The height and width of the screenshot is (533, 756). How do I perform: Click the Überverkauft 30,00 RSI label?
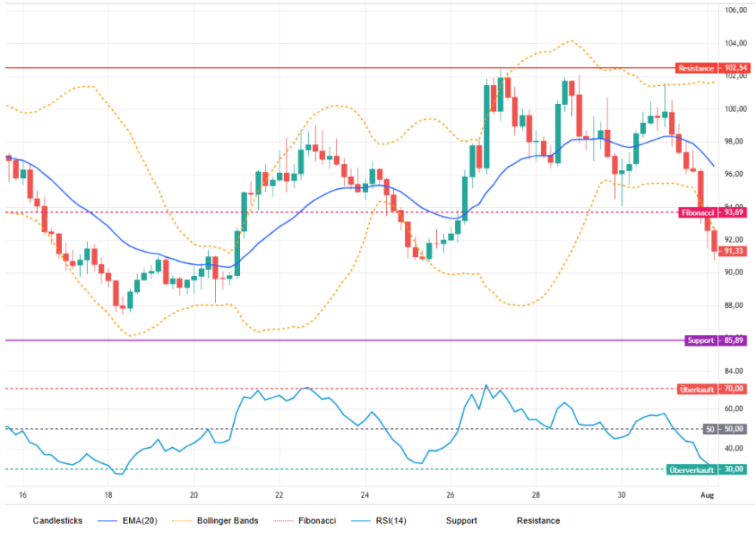click(707, 469)
